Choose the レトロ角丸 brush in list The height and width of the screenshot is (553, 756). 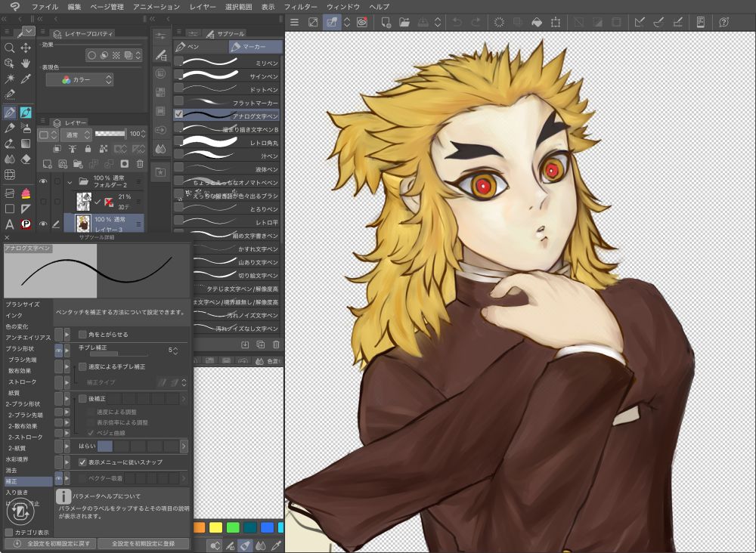tap(227, 143)
